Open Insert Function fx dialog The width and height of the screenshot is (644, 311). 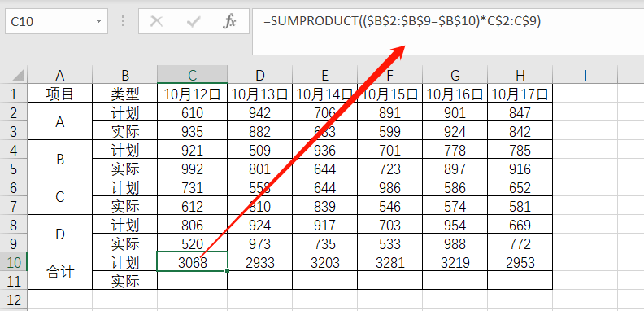pyautogui.click(x=229, y=21)
